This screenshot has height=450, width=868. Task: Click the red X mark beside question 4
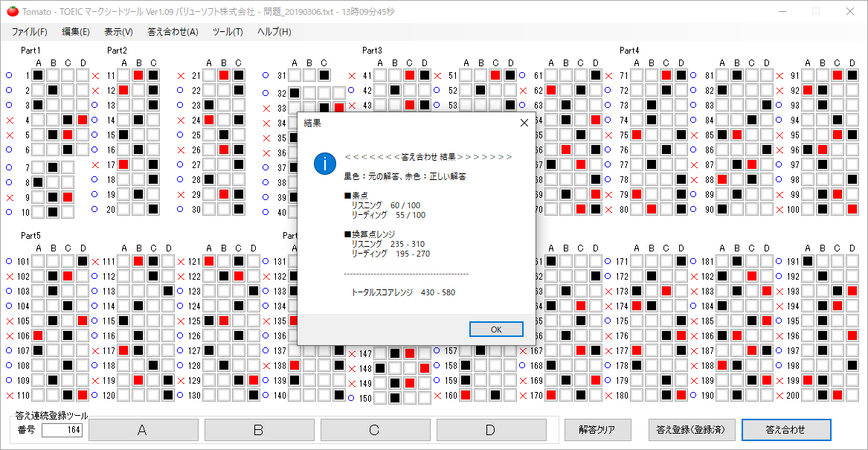(x=10, y=120)
